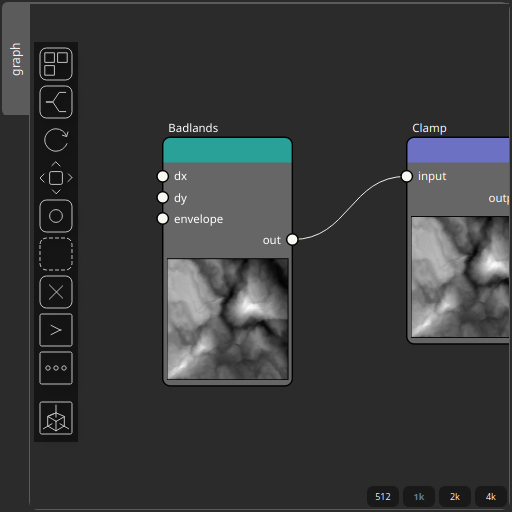
Task: Set resolution to 512
Action: [x=383, y=497]
